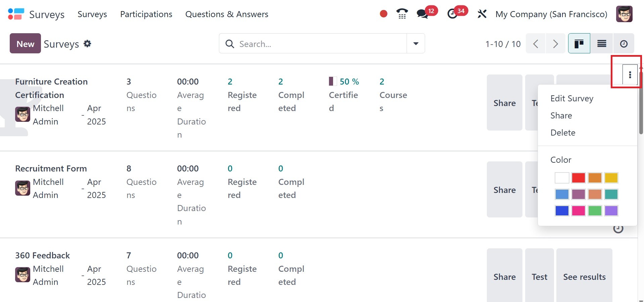Select Edit Survey from the menu
Viewport: 644px width, 302px height.
click(572, 98)
